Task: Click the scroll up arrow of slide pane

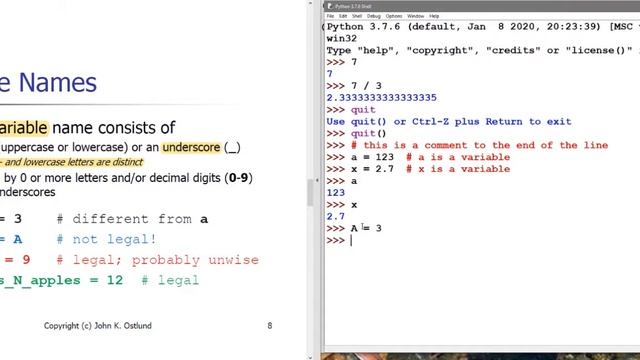Action: click(310, 3)
